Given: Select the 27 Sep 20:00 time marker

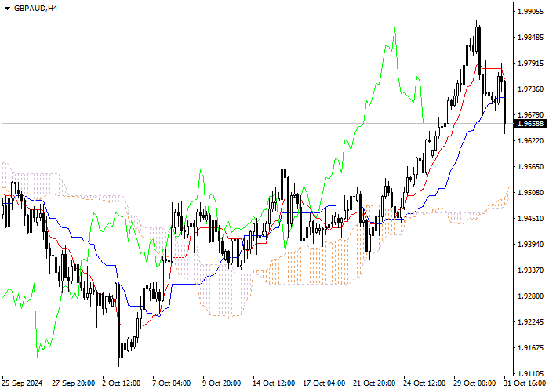Looking at the screenshot, I should [74, 383].
